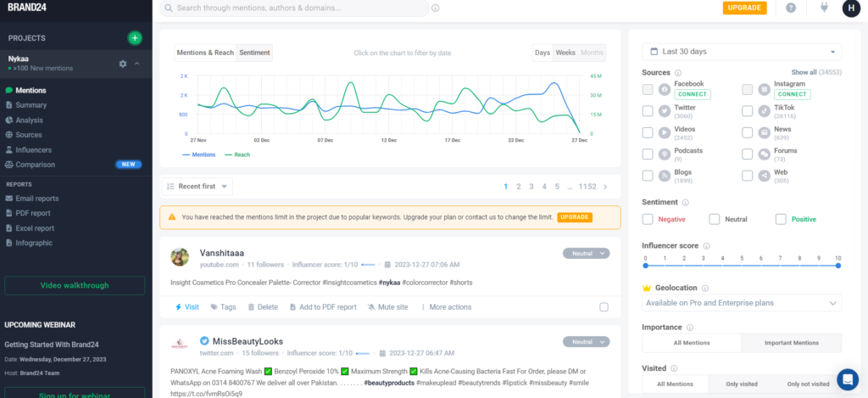Switch chart to Sentiment tab

coord(254,53)
